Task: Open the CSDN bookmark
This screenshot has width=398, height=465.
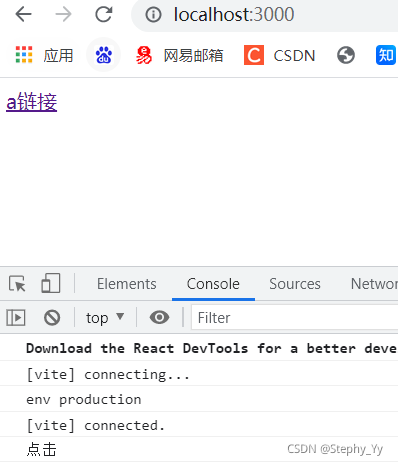Action: [x=279, y=55]
